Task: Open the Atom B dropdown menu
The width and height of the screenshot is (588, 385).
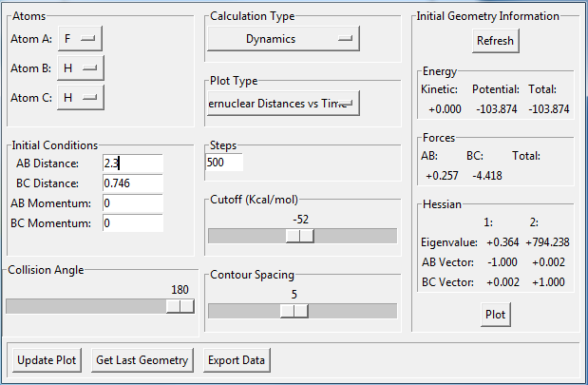Action: [81, 68]
